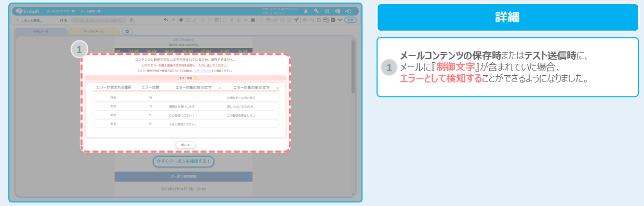Click the 本文 row with 情報をお届けします！
Image resolution: width=644 pixels, height=206 pixels.
point(186,106)
